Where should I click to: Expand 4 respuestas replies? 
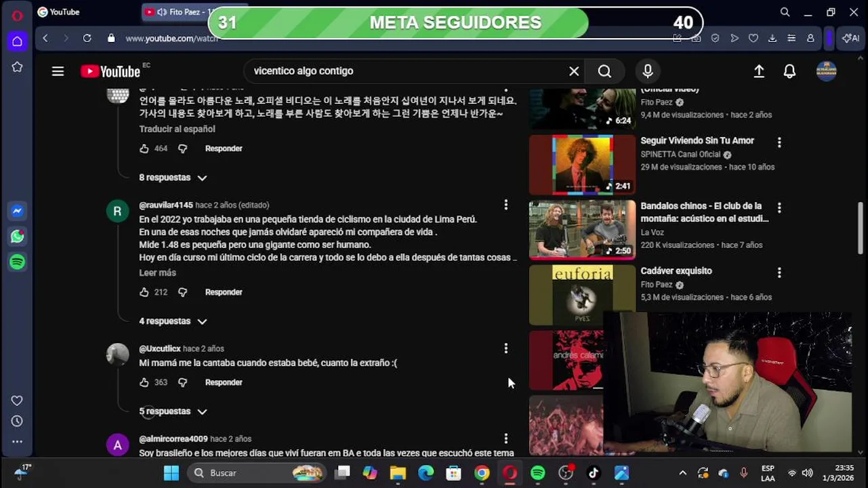tap(173, 321)
